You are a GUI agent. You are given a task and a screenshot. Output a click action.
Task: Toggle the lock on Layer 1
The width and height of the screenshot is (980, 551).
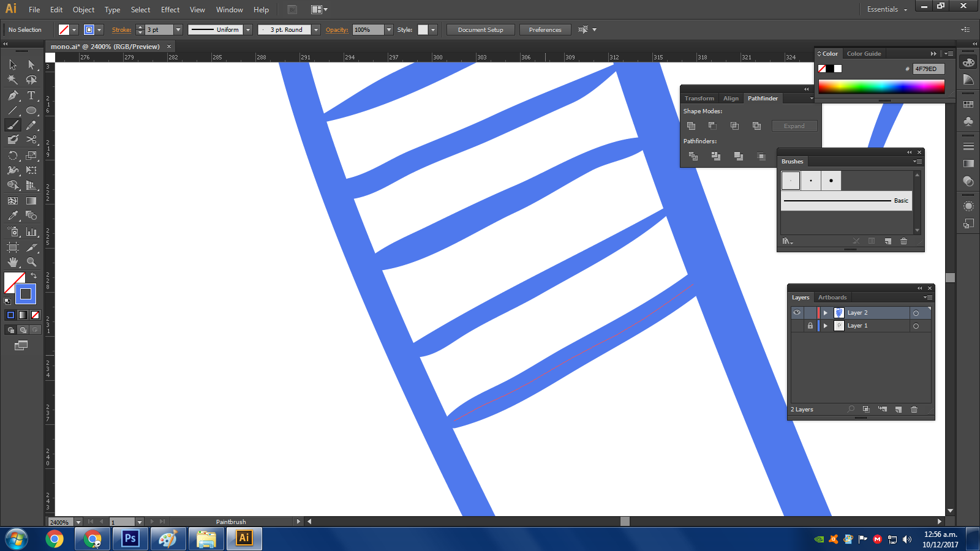pyautogui.click(x=810, y=326)
